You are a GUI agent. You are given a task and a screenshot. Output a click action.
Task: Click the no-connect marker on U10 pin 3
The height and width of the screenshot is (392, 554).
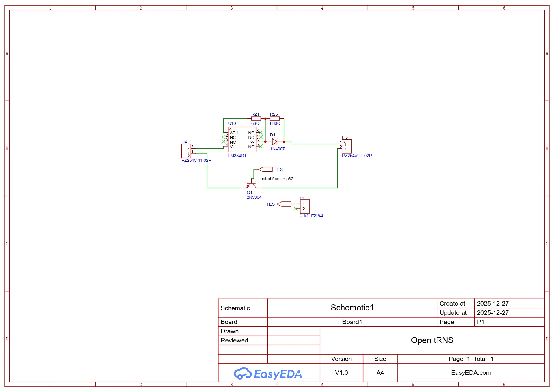[223, 142]
